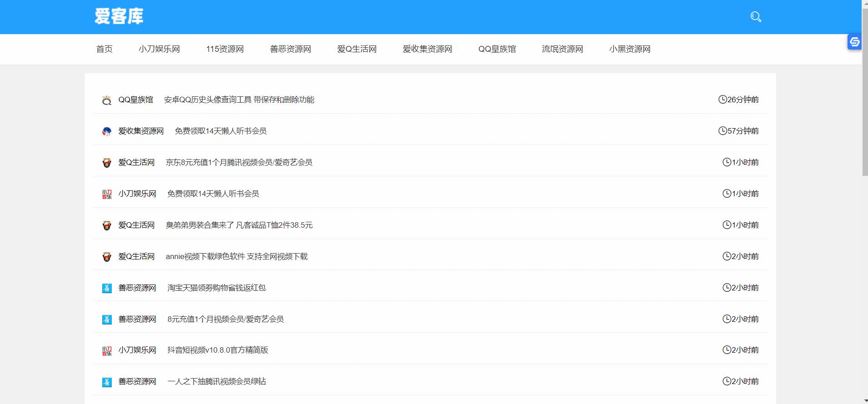Open the 爱收集资源网 navigation tab
This screenshot has height=404, width=868.
(427, 49)
